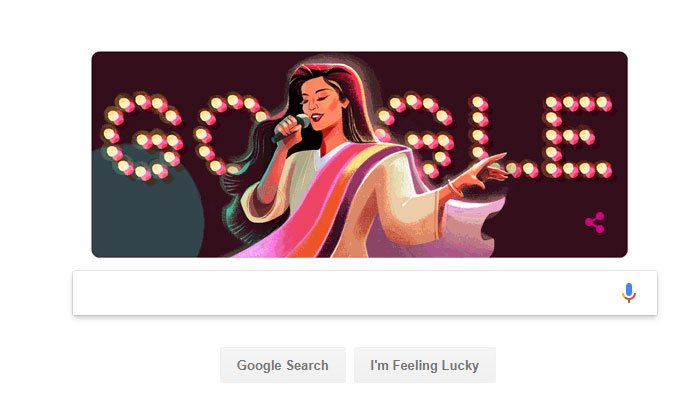Click the bulb-lit letter L in doodle
The height and width of the screenshot is (400, 700).
tap(502, 138)
